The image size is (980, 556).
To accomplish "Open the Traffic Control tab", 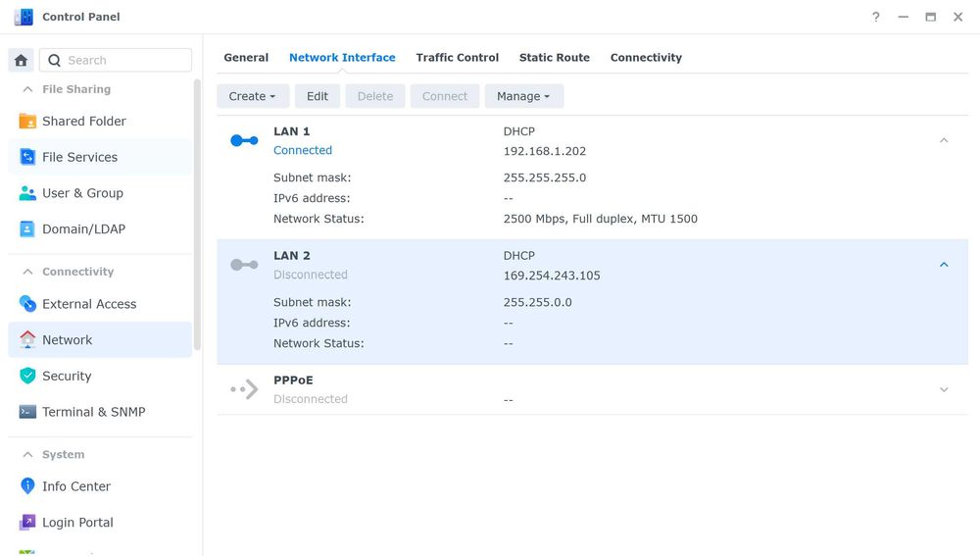I will point(458,58).
